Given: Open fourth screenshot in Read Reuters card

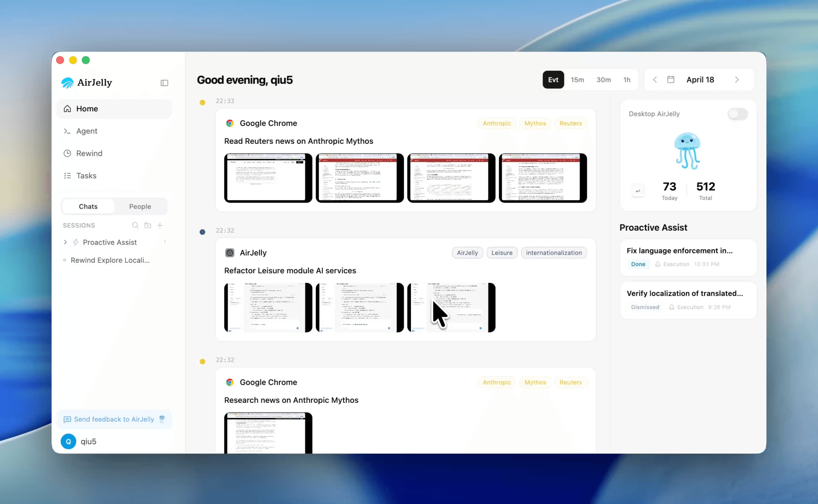Looking at the screenshot, I should coord(543,178).
